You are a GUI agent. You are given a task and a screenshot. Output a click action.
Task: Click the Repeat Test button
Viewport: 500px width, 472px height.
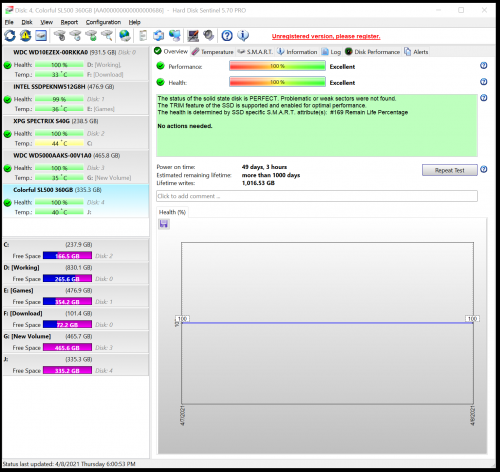pos(450,170)
